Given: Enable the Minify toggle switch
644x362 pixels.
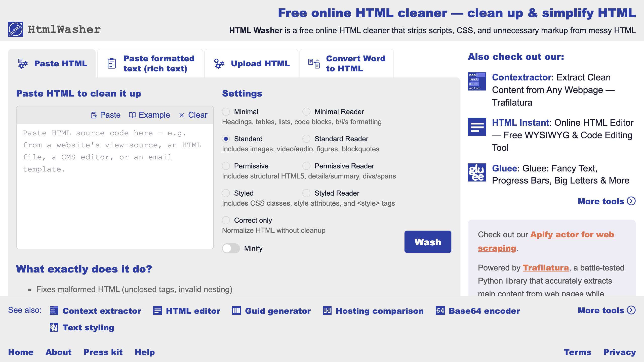Looking at the screenshot, I should tap(231, 248).
